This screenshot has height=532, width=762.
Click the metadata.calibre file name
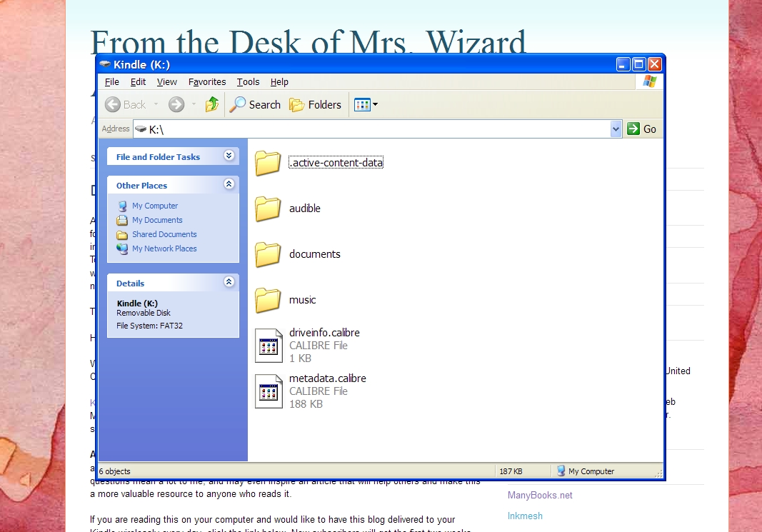click(x=328, y=378)
